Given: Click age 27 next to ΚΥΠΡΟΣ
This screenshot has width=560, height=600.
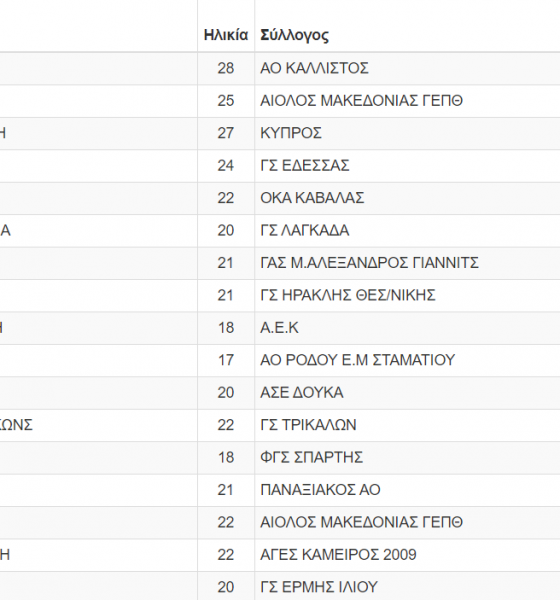Looking at the screenshot, I should [x=226, y=133].
